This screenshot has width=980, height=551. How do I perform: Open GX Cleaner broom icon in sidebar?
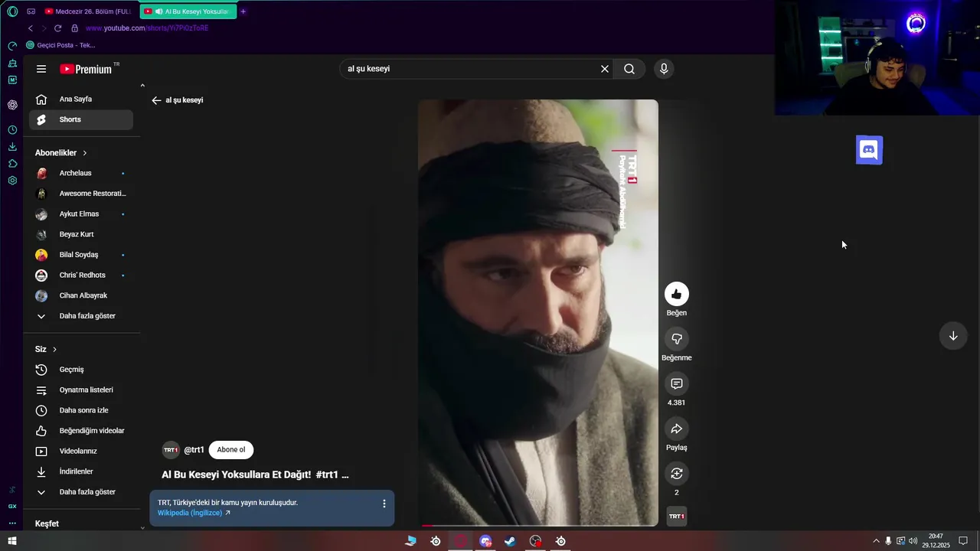point(12,63)
